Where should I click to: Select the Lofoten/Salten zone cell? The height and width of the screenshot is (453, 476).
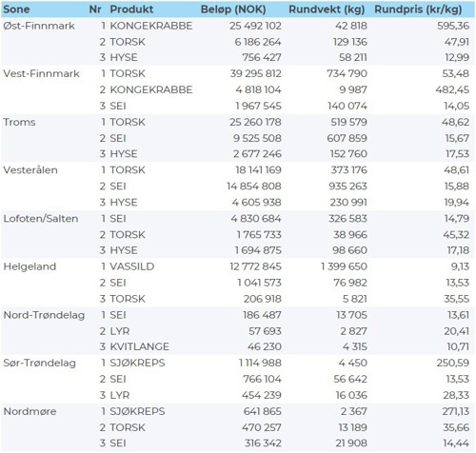(x=41, y=219)
